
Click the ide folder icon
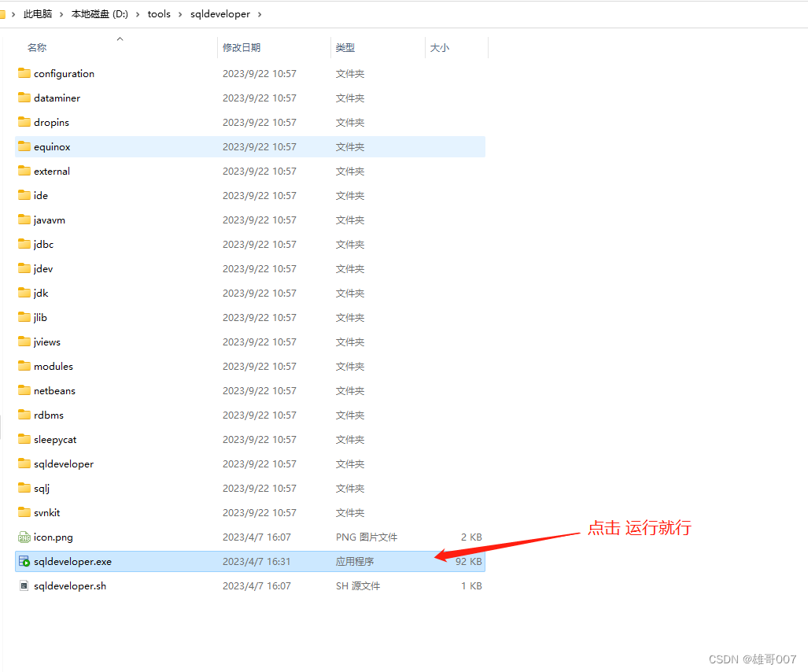[x=24, y=195]
